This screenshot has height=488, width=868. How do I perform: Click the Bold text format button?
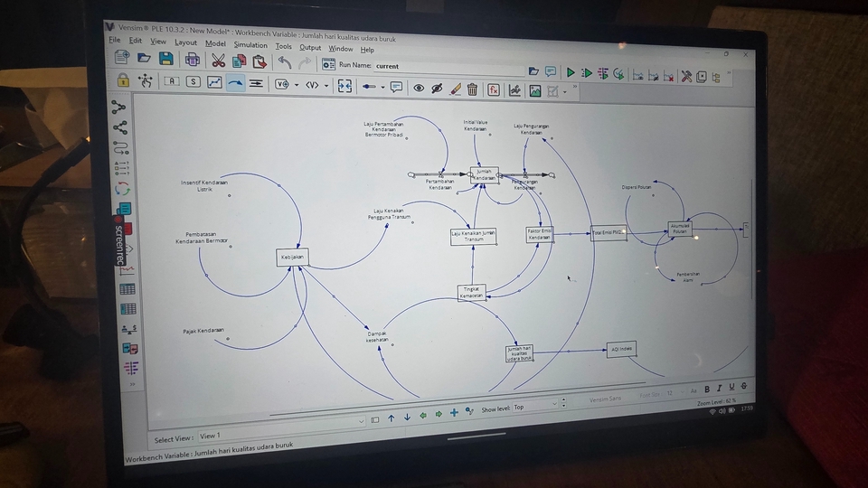coord(707,389)
